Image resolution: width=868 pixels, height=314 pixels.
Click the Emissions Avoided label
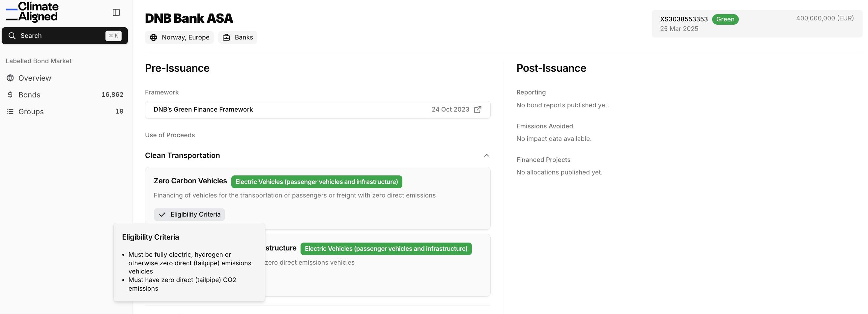(x=544, y=126)
